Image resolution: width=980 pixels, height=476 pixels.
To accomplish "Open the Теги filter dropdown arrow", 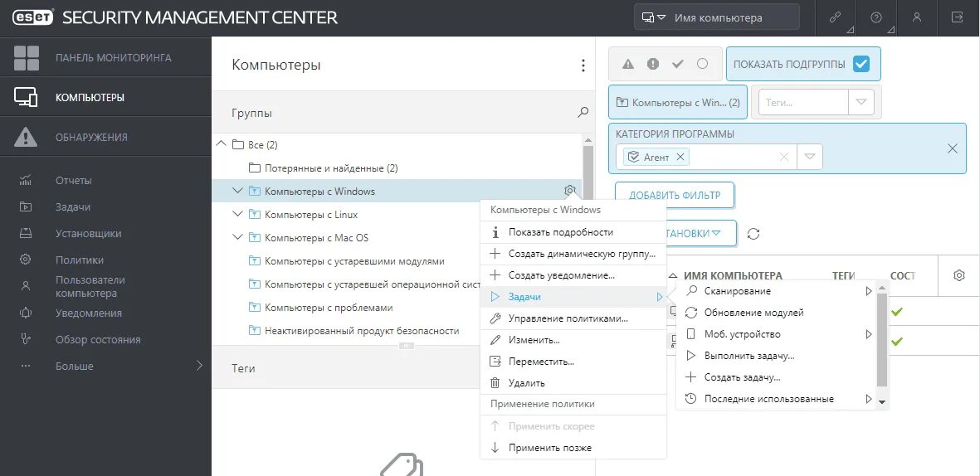I will point(861,102).
